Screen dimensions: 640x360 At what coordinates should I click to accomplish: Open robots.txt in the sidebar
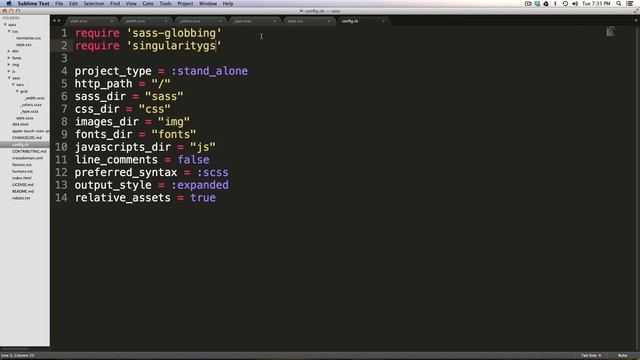tap(21, 198)
